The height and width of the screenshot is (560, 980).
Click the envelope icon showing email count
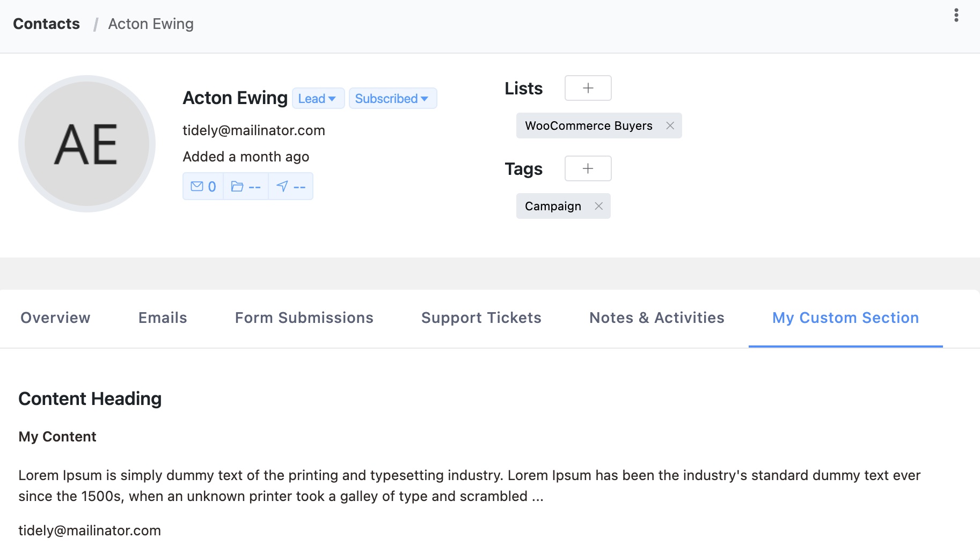point(203,186)
